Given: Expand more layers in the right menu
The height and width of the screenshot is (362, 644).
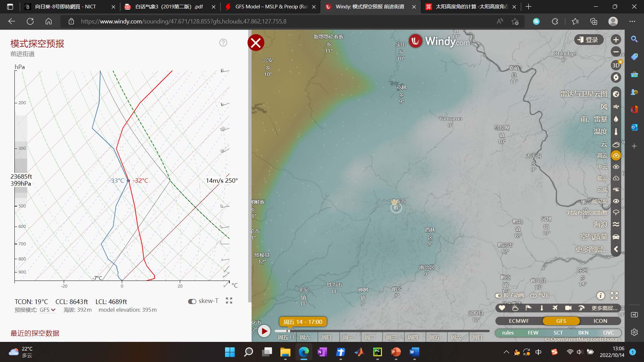Looking at the screenshot, I should tap(591, 249).
